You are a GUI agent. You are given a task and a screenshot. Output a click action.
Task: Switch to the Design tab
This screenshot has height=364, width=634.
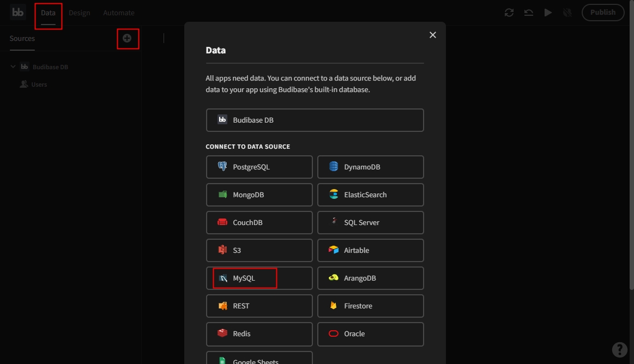tap(80, 13)
